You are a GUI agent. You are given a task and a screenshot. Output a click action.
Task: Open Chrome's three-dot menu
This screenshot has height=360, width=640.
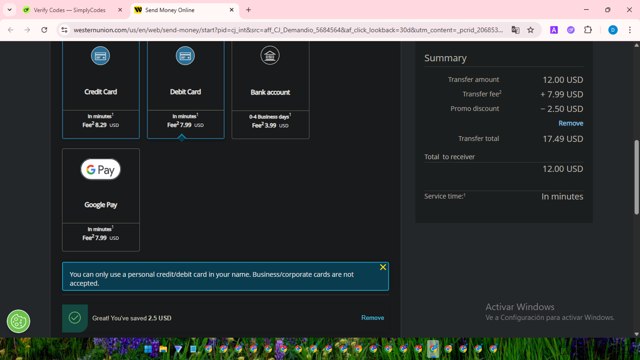[x=630, y=30]
